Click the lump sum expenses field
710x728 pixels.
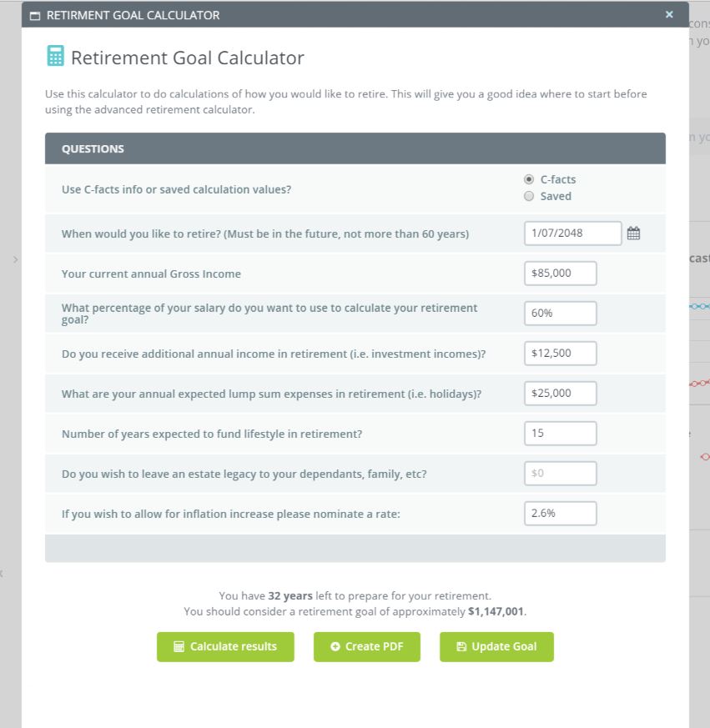coord(561,393)
